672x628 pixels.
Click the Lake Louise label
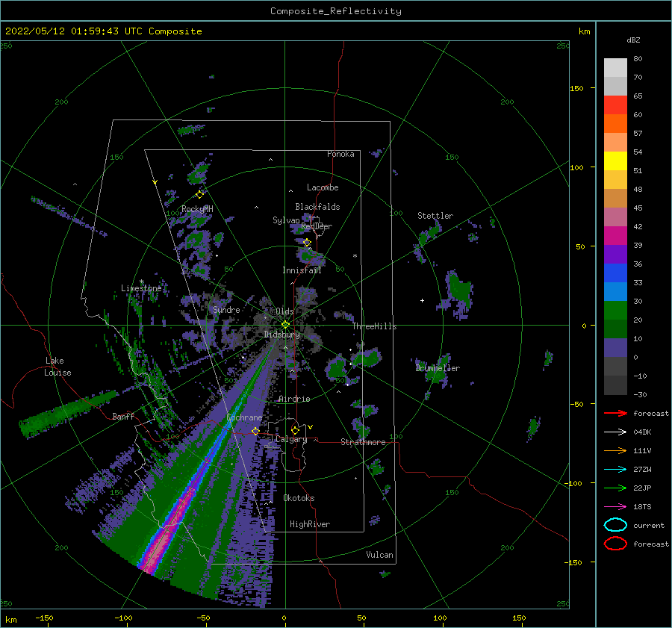57,367
